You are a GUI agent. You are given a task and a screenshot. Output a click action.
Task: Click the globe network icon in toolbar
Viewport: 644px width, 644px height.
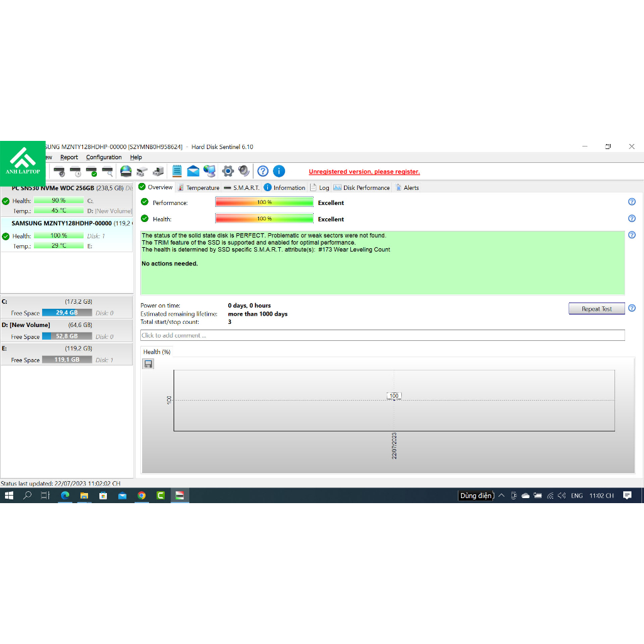209,171
